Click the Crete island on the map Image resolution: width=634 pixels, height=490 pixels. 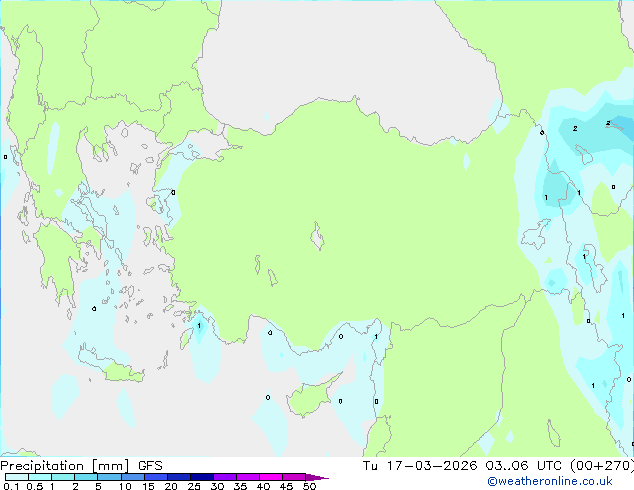pos(111,364)
